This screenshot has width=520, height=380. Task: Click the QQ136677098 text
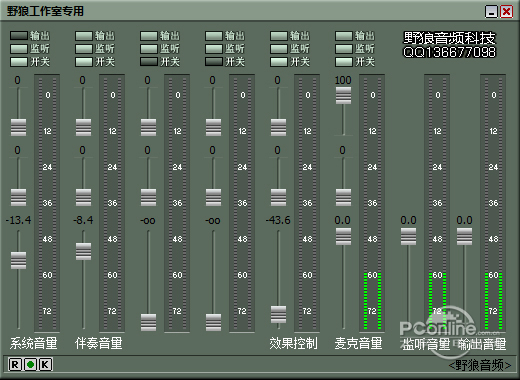pyautogui.click(x=450, y=52)
